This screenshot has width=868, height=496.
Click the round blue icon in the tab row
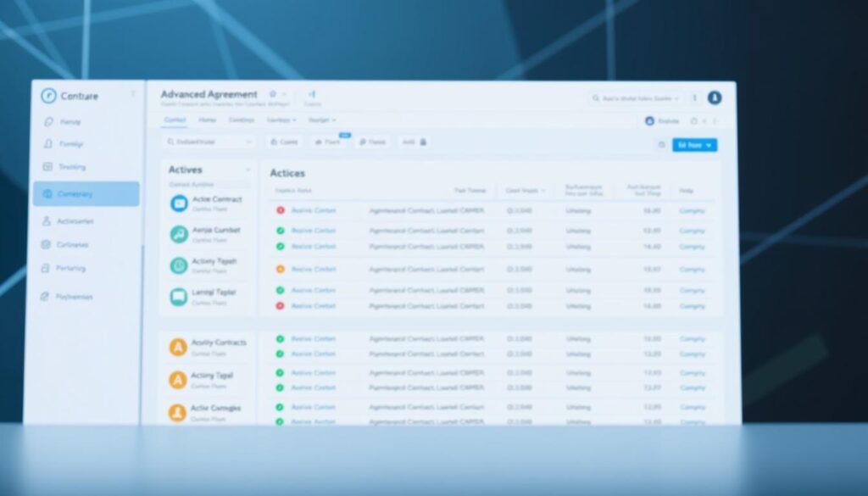[650, 121]
